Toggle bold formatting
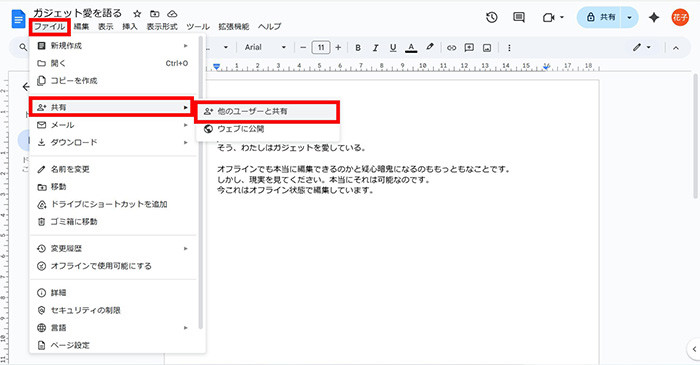The width and height of the screenshot is (700, 365). [x=358, y=47]
